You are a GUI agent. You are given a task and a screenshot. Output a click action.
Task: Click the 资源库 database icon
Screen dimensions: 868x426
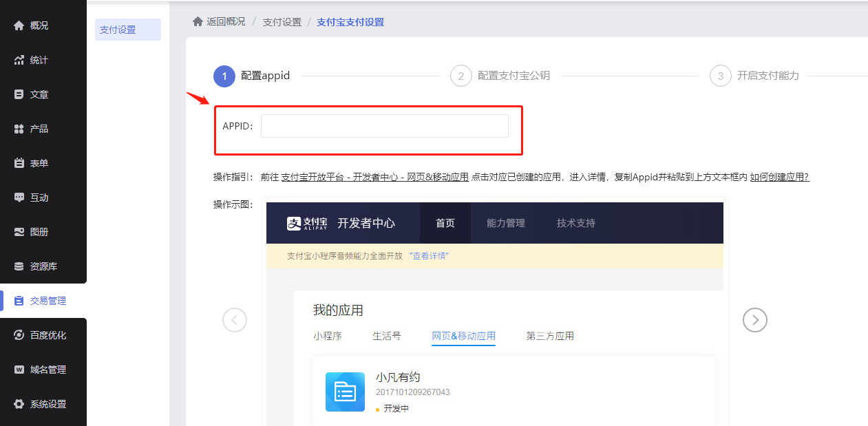coord(19,266)
